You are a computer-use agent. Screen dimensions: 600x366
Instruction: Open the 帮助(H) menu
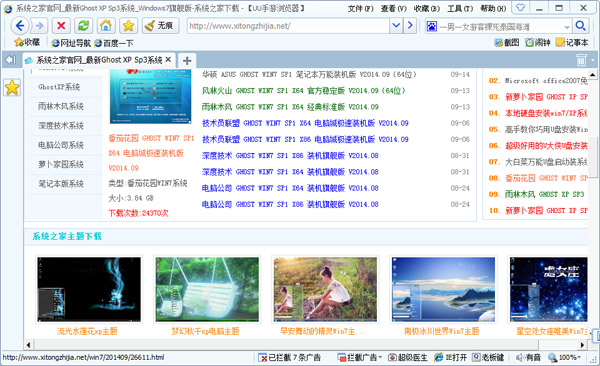[x=493, y=8]
